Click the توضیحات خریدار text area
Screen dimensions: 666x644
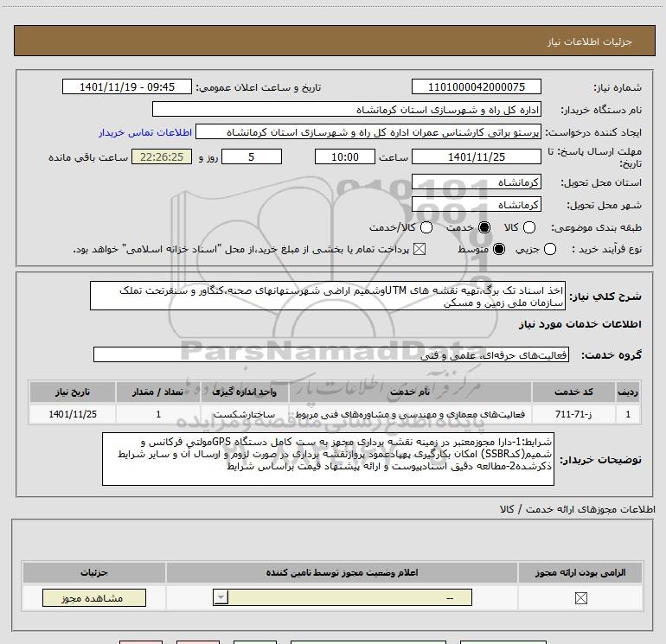click(328, 459)
